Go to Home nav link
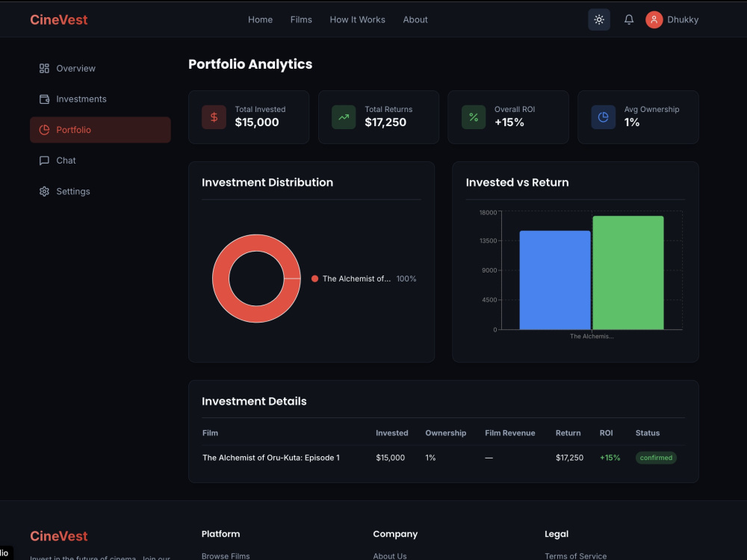 coord(260,19)
